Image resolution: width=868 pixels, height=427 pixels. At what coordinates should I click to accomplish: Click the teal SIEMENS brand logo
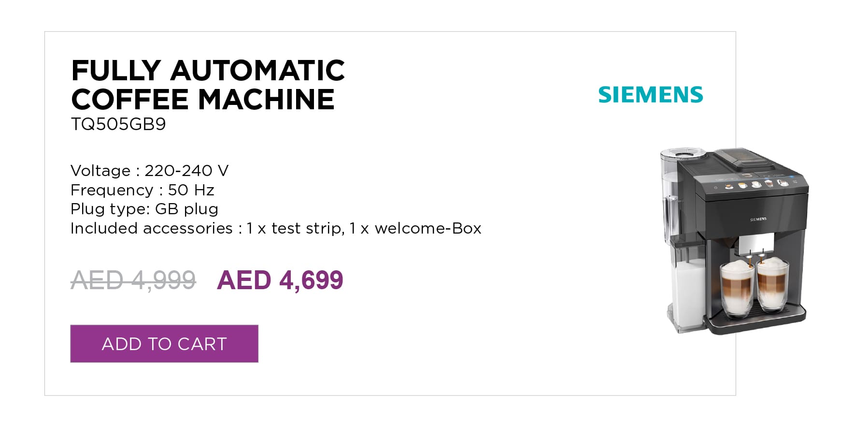(651, 95)
